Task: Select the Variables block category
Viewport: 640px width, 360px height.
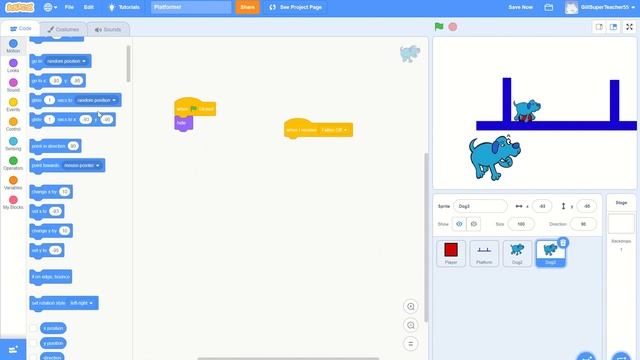Action: (x=13, y=183)
